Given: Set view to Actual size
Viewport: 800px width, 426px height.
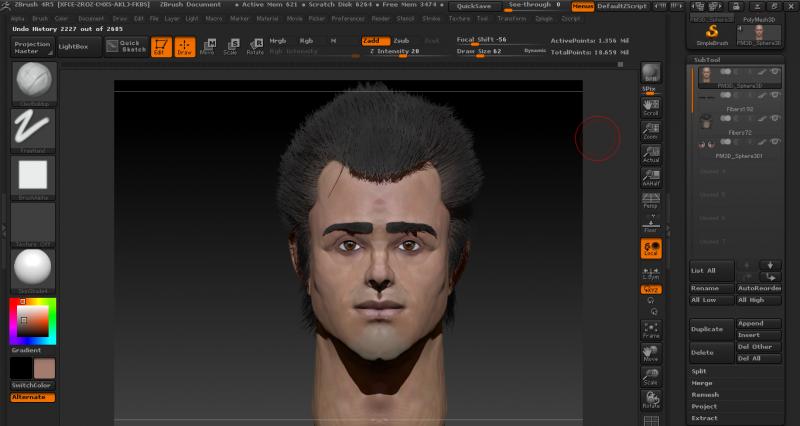Looking at the screenshot, I should 651,153.
